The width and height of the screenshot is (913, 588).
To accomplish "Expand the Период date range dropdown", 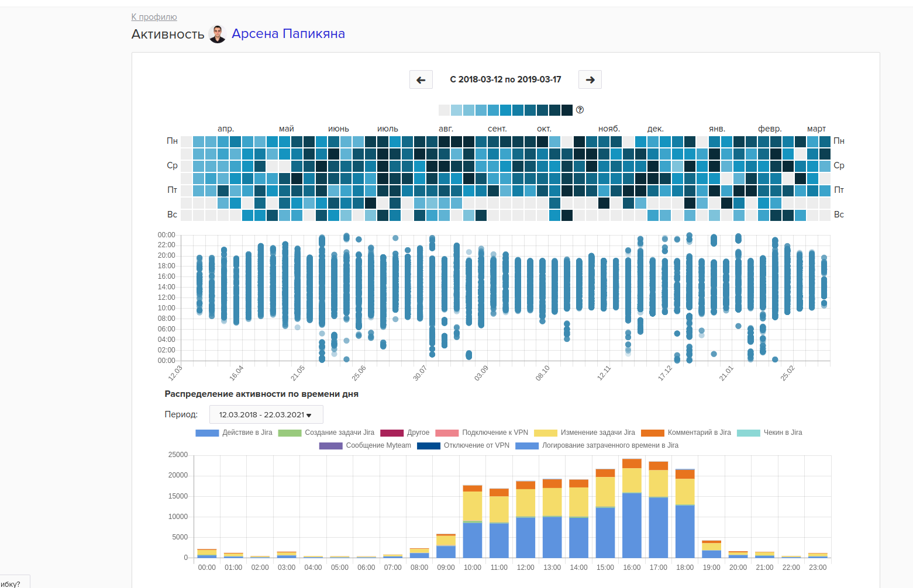I will [x=266, y=414].
